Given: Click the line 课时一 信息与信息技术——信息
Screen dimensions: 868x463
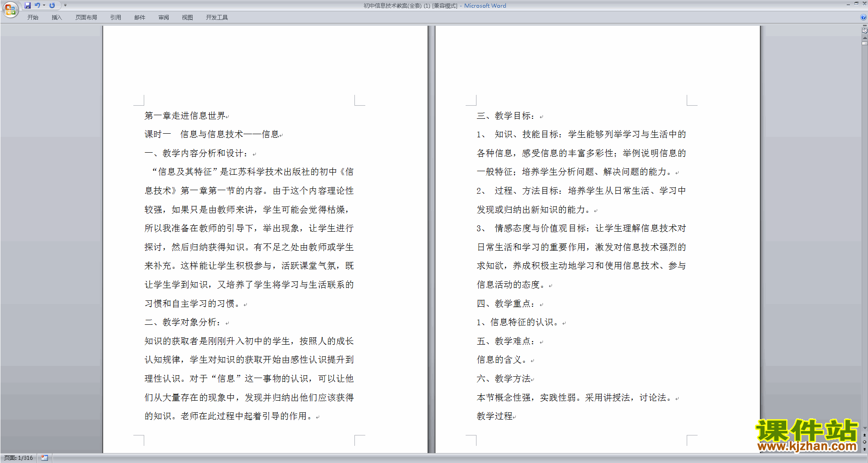Looking at the screenshot, I should tap(212, 134).
